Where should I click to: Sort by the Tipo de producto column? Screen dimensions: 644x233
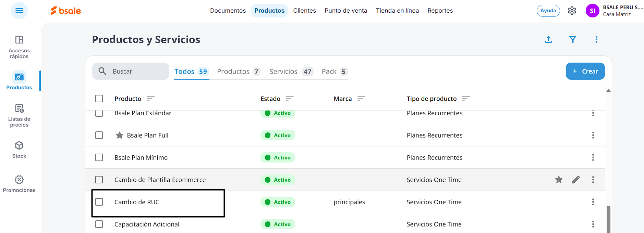coord(466,99)
